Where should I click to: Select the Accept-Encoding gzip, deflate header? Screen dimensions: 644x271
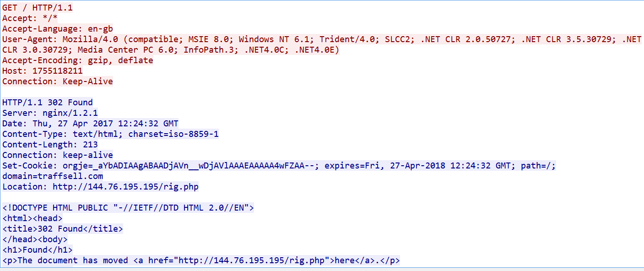point(78,60)
